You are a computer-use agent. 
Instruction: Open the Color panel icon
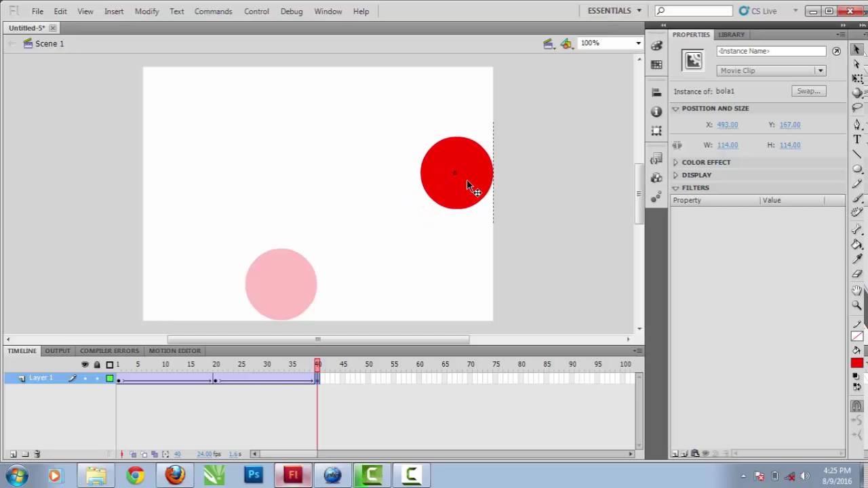[x=656, y=45]
